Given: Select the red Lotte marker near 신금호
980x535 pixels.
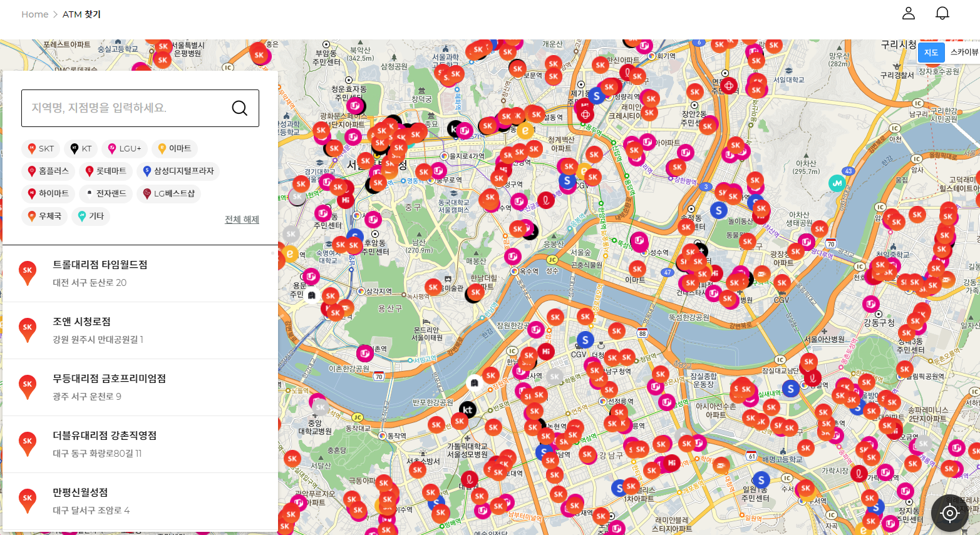Looking at the screenshot, I should click(x=546, y=200).
